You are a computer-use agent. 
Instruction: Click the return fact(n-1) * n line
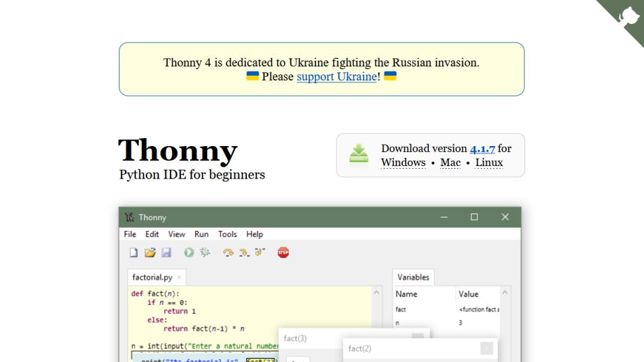click(x=204, y=329)
